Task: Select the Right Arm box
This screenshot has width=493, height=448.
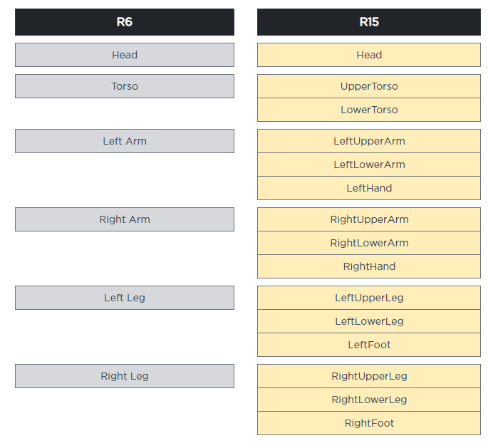Action: (x=125, y=219)
